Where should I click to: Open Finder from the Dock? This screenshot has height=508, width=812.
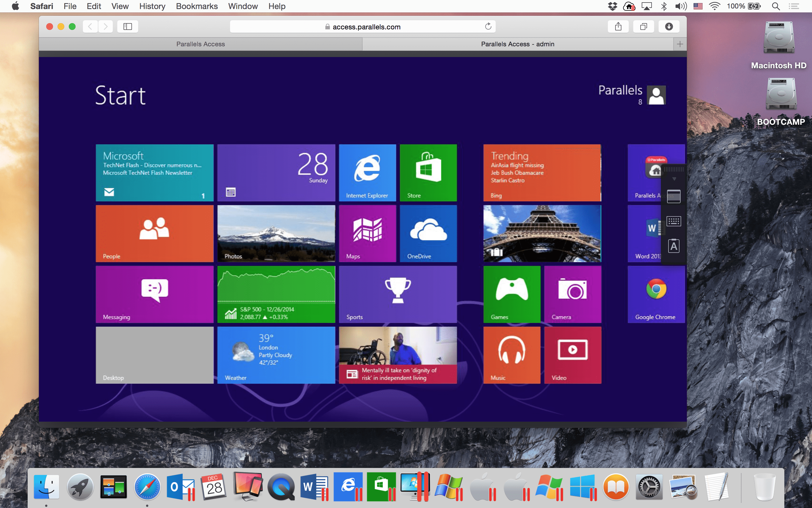point(46,487)
